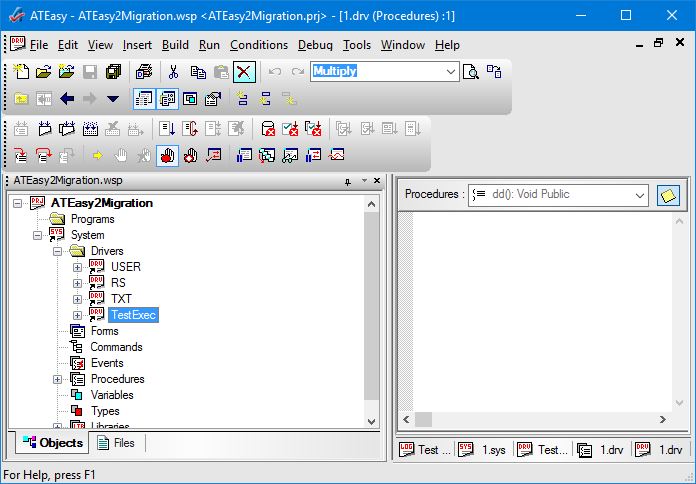This screenshot has width=696, height=484.
Task: Open the File menu
Action: point(39,45)
